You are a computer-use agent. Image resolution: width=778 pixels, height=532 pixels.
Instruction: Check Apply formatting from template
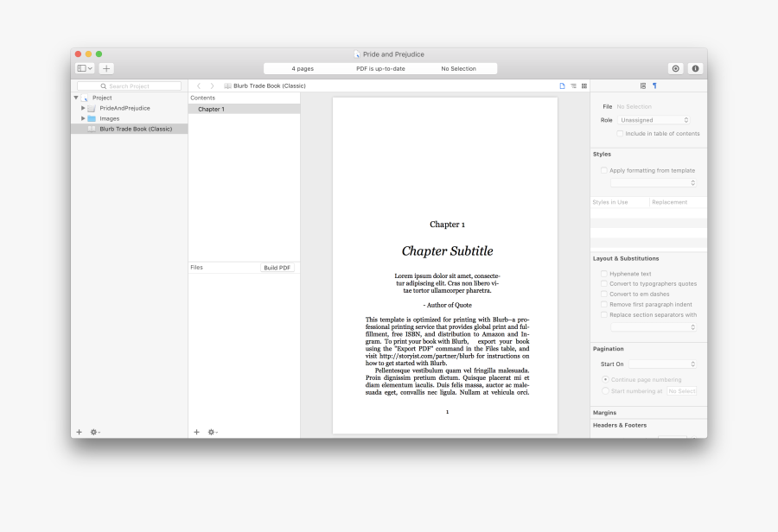click(604, 171)
